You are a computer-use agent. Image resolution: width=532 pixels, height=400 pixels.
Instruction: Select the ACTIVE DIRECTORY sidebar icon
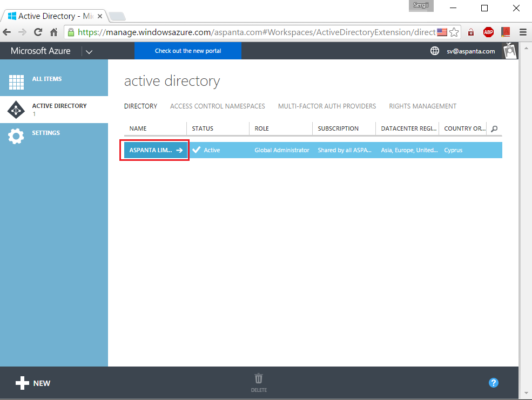coord(16,110)
